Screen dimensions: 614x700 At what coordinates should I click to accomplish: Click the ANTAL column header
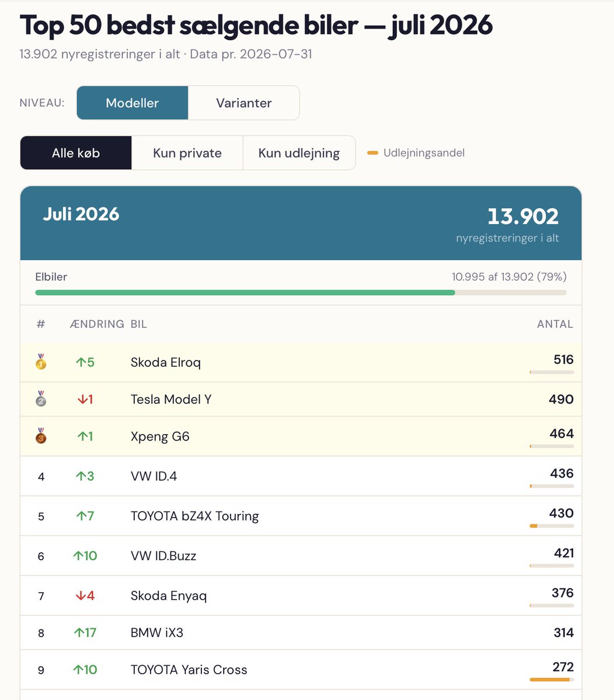click(x=555, y=324)
